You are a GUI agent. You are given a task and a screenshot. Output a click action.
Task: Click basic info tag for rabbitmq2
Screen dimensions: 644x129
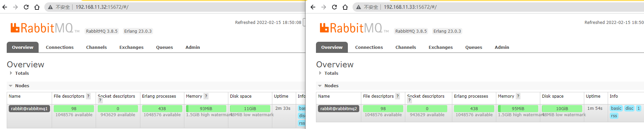[616, 108]
